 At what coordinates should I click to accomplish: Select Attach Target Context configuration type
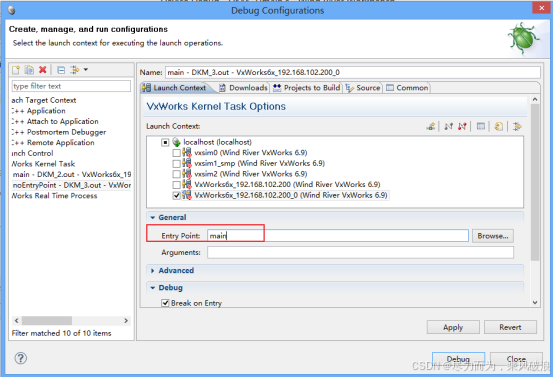click(x=44, y=100)
